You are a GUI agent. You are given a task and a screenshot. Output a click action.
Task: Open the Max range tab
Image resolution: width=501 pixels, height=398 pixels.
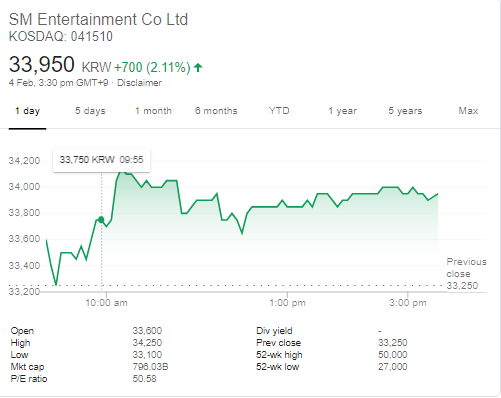[x=468, y=111]
